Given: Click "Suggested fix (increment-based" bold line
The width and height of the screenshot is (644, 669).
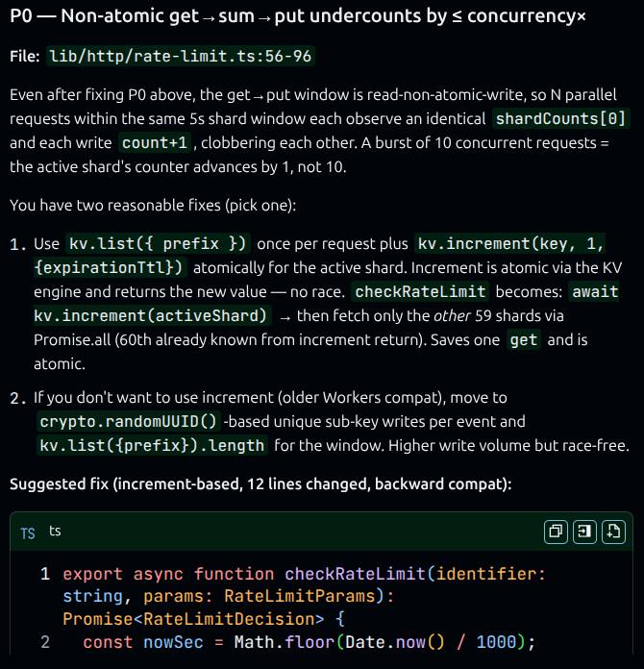Looking at the screenshot, I should click(x=260, y=484).
